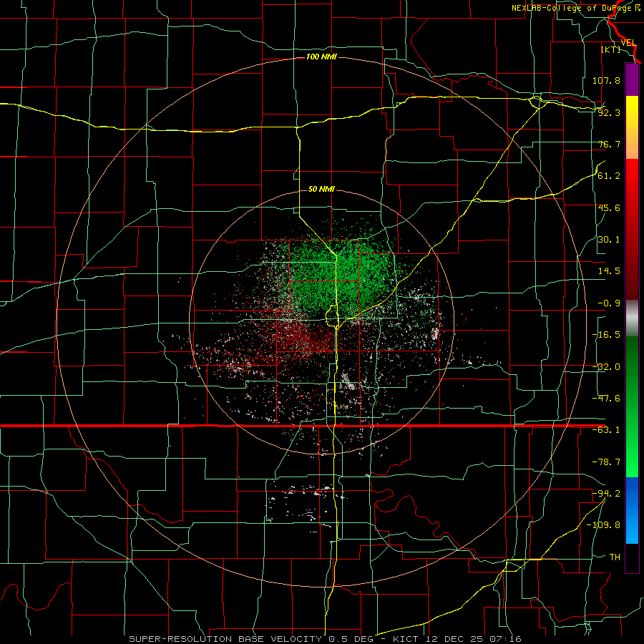Select the -47.6 legend value
644x644 pixels.
click(x=606, y=399)
